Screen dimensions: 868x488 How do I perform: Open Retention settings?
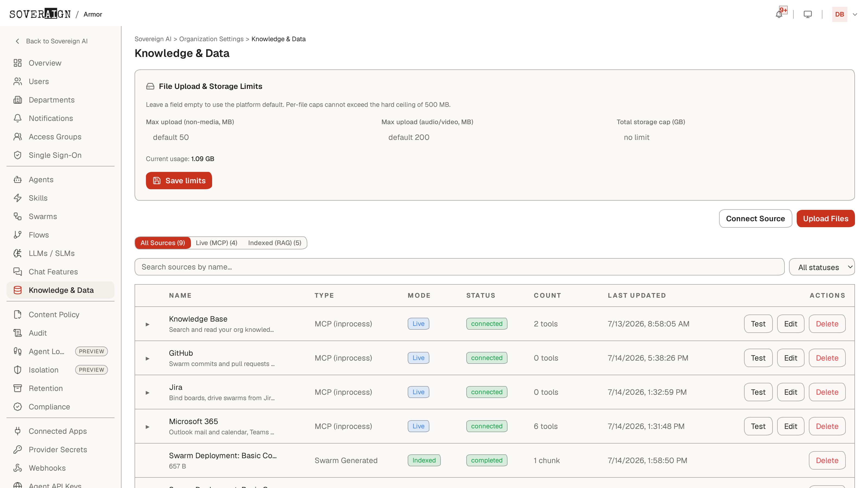[60, 388]
